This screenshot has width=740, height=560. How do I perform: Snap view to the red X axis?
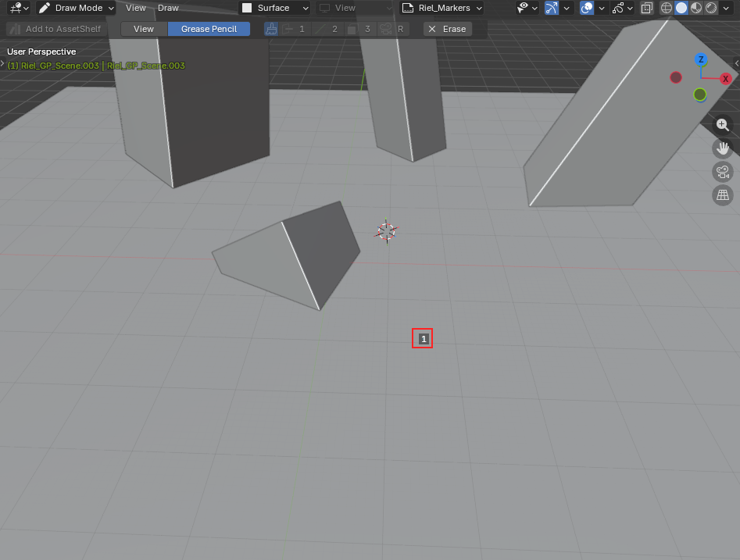click(x=725, y=79)
